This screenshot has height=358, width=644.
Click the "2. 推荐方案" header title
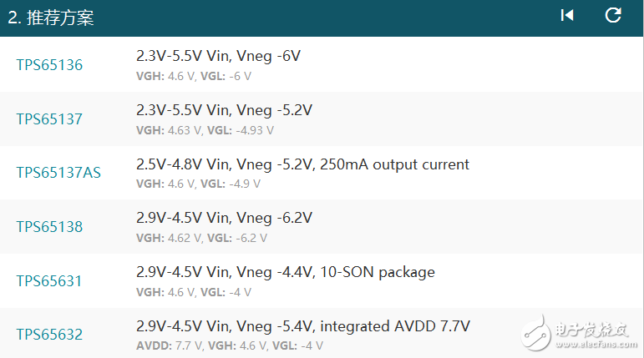(51, 18)
